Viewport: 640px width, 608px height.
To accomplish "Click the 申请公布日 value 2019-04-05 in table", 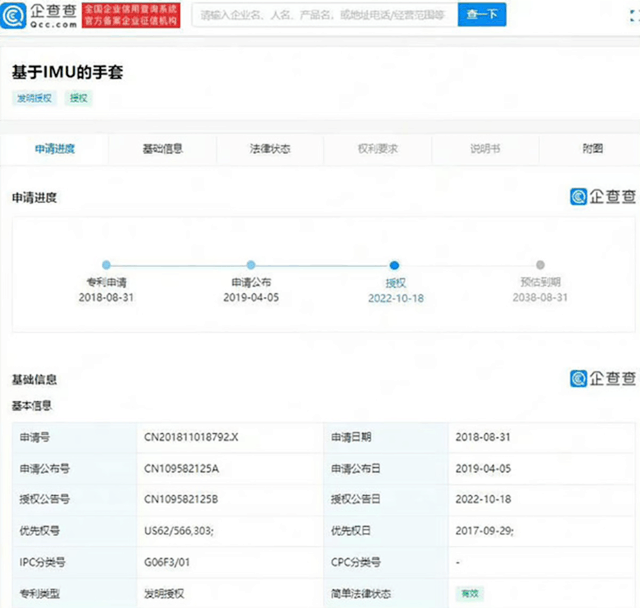I will click(x=483, y=468).
